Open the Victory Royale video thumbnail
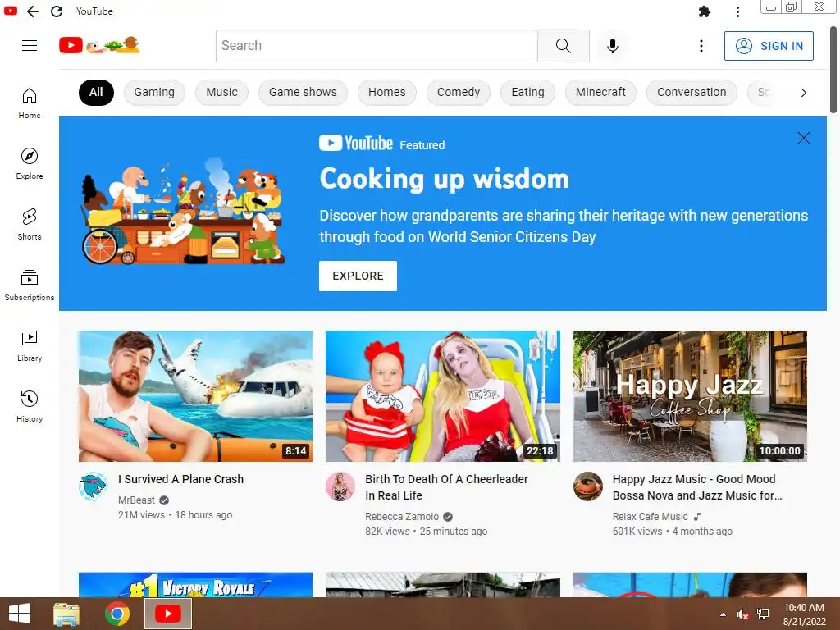The width and height of the screenshot is (840, 630). tap(195, 584)
